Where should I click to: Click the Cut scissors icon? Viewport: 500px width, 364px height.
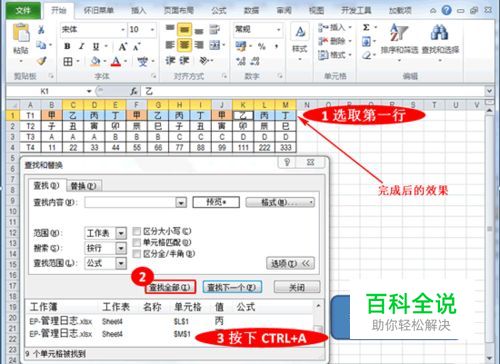pos(41,30)
